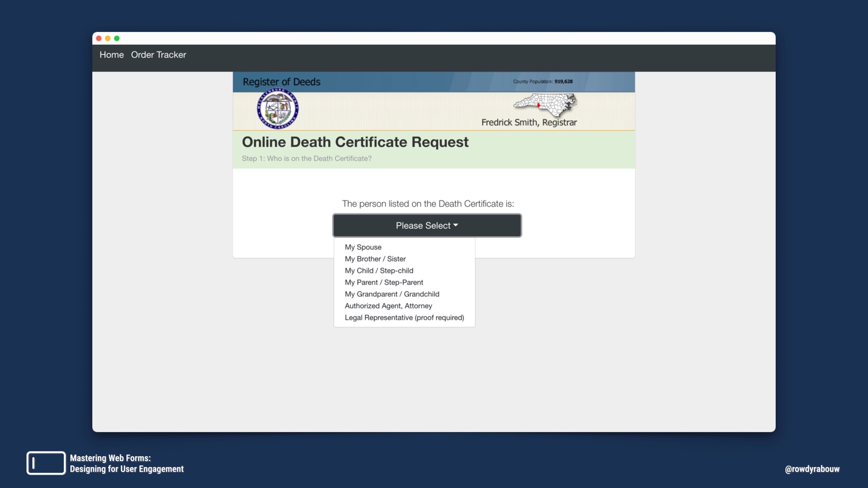The image size is (868, 488).
Task: Click the Online Death Certificate Request heading
Action: tap(355, 142)
